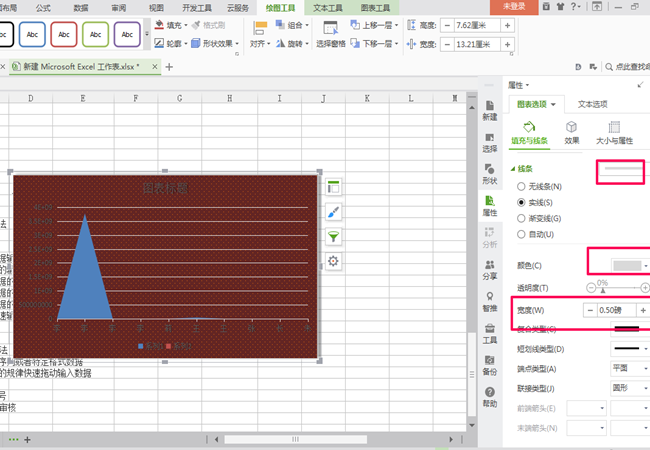
Task: Click the 点此查找 search magnifier icon
Action: (609, 67)
